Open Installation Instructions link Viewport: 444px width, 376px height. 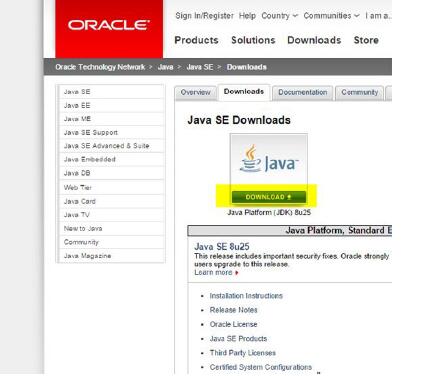tap(246, 296)
